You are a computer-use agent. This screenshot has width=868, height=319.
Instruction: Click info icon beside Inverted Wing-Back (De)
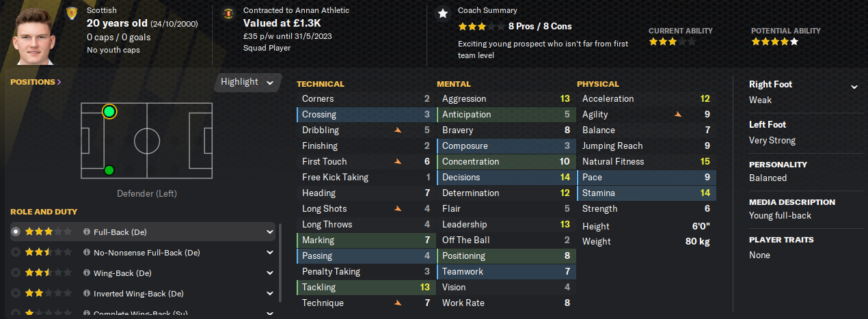coord(87,293)
